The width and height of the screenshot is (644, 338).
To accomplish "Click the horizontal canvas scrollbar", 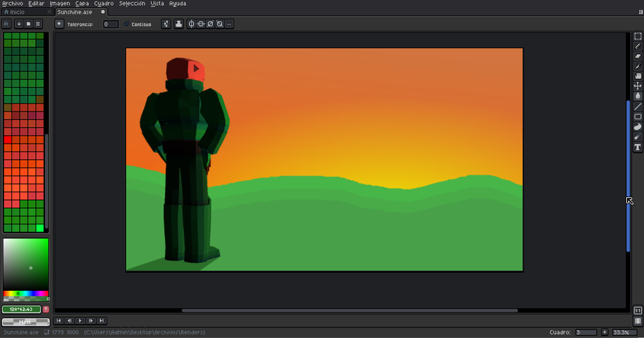I will point(349,311).
